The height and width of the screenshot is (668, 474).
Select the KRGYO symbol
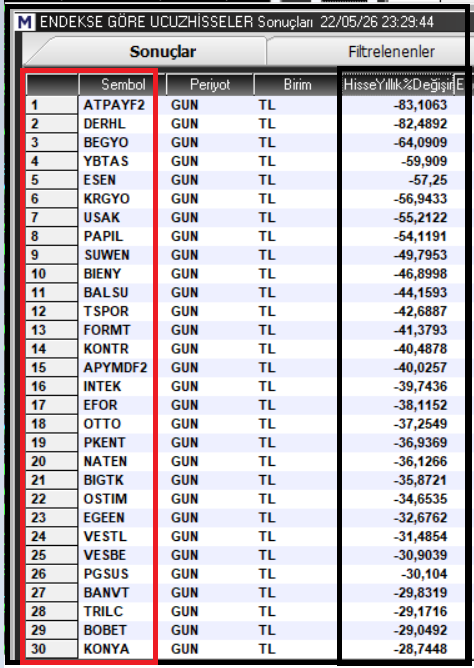click(106, 199)
